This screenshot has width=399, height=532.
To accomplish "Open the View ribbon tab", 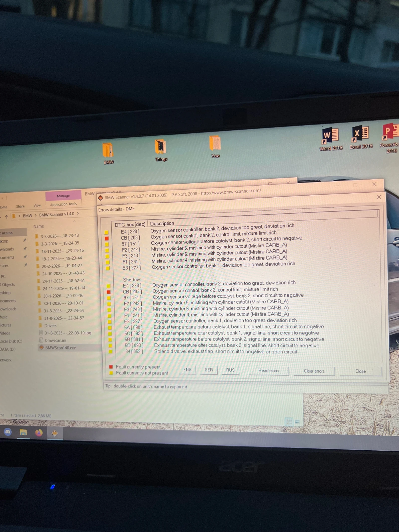I will [x=37, y=206].
